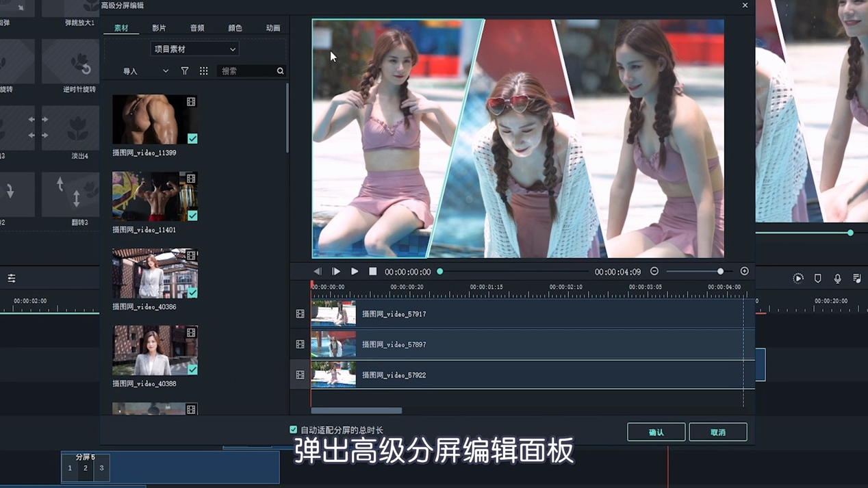Select thumbnail 摄图网_video_40388

(155, 350)
